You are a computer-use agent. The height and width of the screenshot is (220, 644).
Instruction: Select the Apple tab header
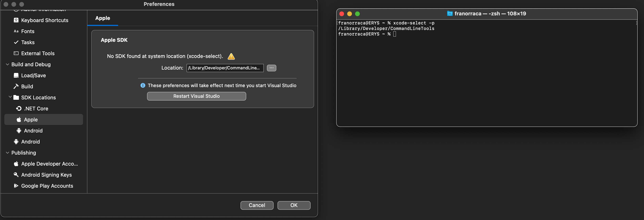pyautogui.click(x=103, y=18)
